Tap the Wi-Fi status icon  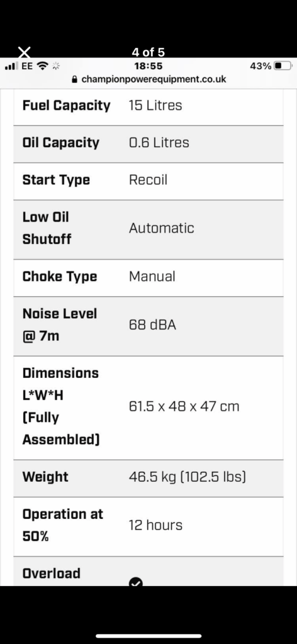[42, 65]
